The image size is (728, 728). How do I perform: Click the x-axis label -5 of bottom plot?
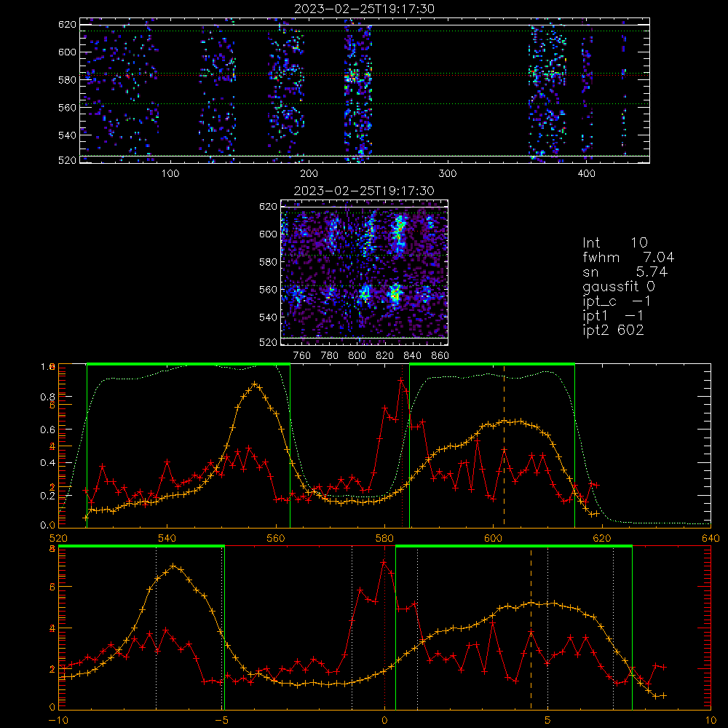(222, 721)
